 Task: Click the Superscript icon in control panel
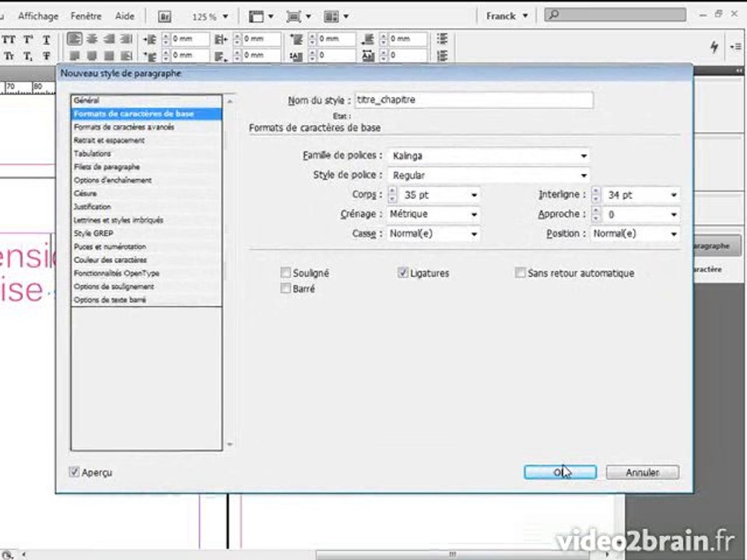point(28,40)
